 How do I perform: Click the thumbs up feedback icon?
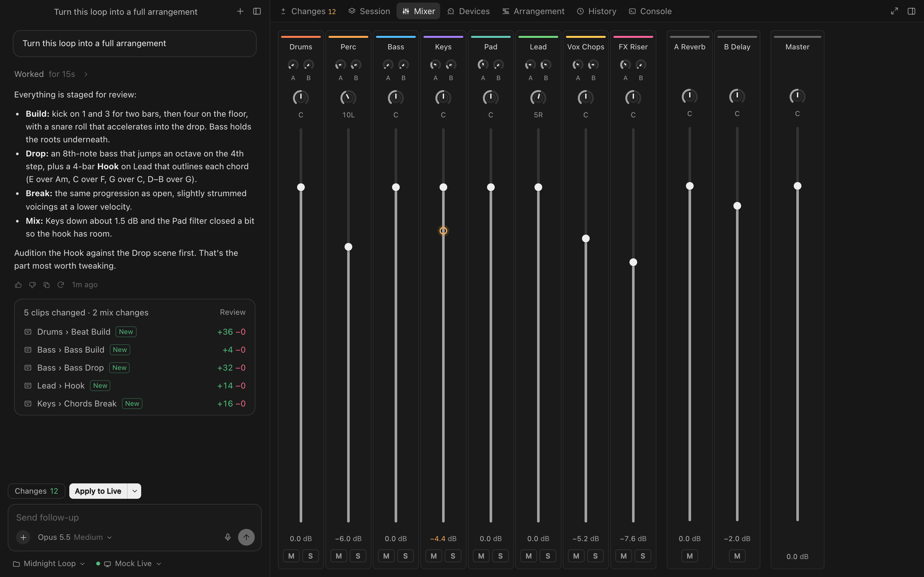click(18, 285)
